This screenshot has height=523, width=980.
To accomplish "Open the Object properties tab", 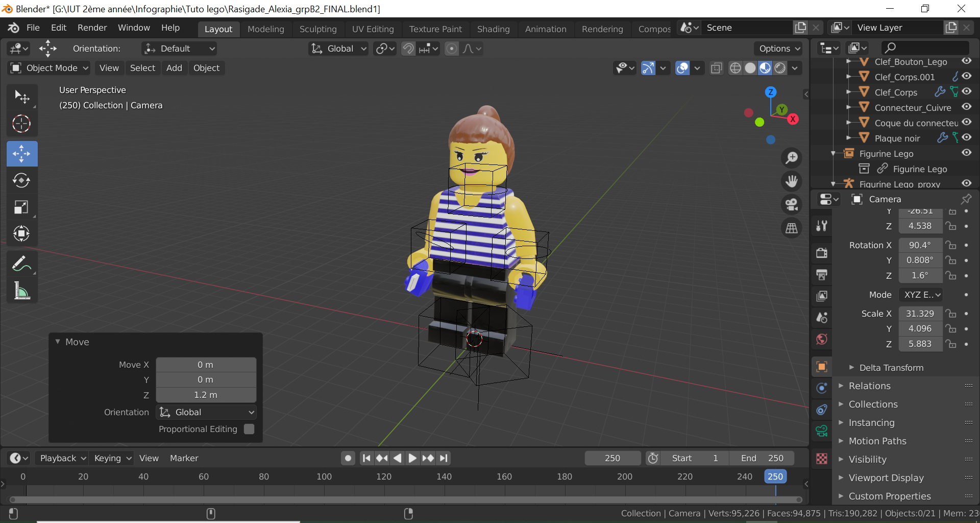I will pyautogui.click(x=822, y=367).
